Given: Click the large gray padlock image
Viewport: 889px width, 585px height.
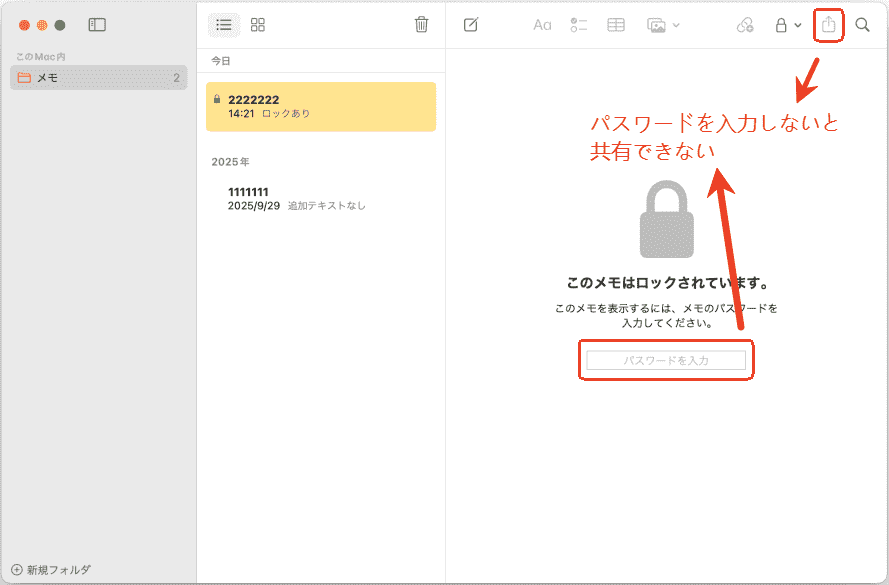Looking at the screenshot, I should click(x=666, y=221).
